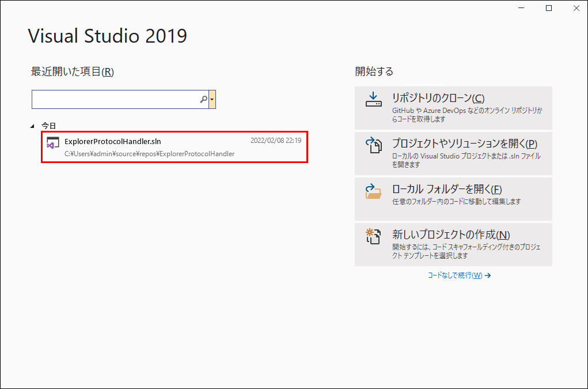Click the コードなしで続行(W) link

click(455, 275)
